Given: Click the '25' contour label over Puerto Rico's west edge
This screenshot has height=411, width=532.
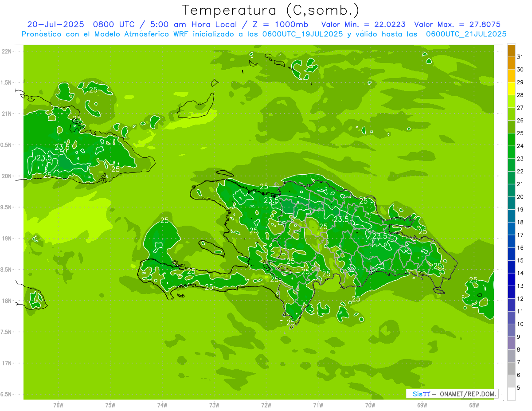Looking at the screenshot, I should click(473, 280).
